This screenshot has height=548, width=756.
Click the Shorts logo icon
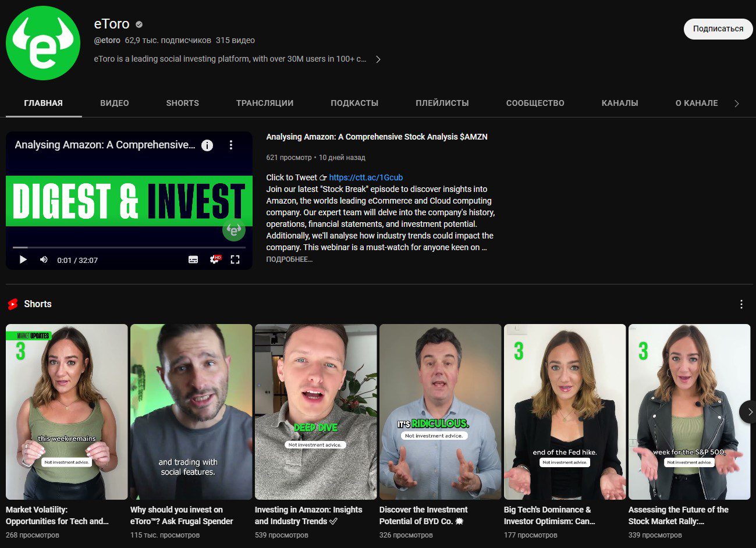point(13,304)
